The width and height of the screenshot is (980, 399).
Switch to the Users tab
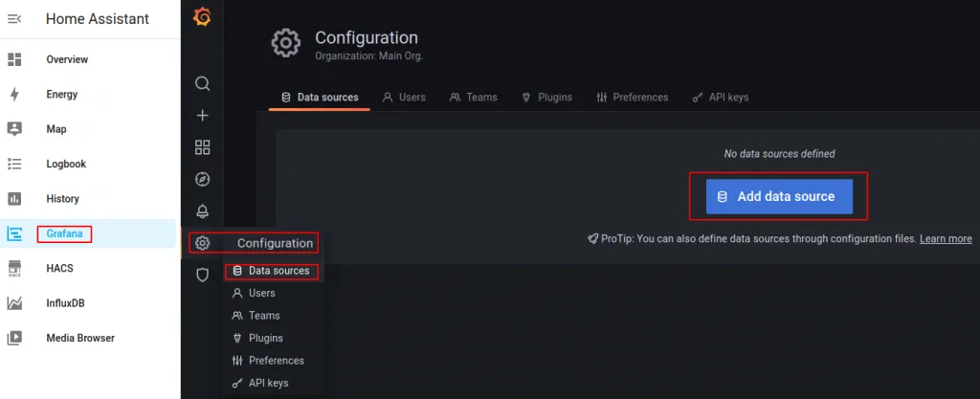coord(404,98)
